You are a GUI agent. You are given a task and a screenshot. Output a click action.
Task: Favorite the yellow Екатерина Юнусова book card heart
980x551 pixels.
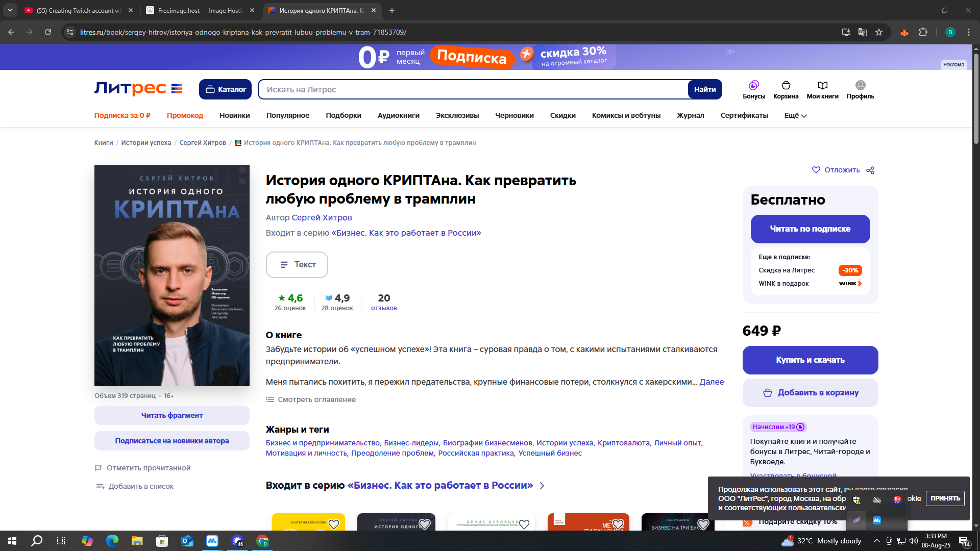(334, 524)
